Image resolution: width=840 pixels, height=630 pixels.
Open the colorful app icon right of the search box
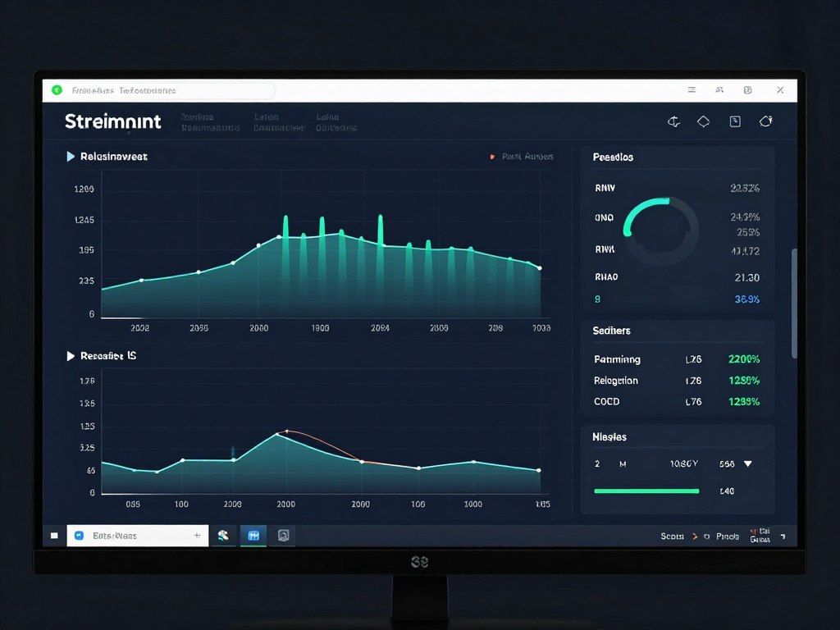pyautogui.click(x=223, y=535)
